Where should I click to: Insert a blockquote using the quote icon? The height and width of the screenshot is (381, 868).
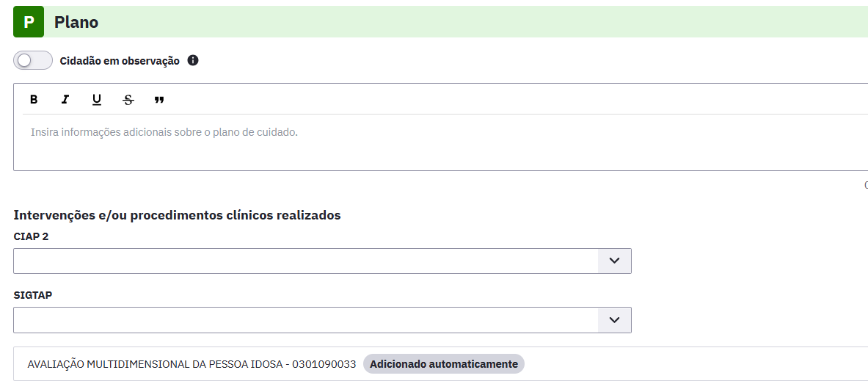pyautogui.click(x=159, y=100)
